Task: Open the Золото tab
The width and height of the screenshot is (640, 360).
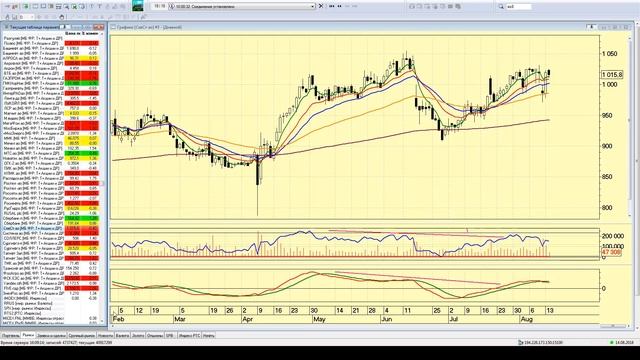Action: 138,336
